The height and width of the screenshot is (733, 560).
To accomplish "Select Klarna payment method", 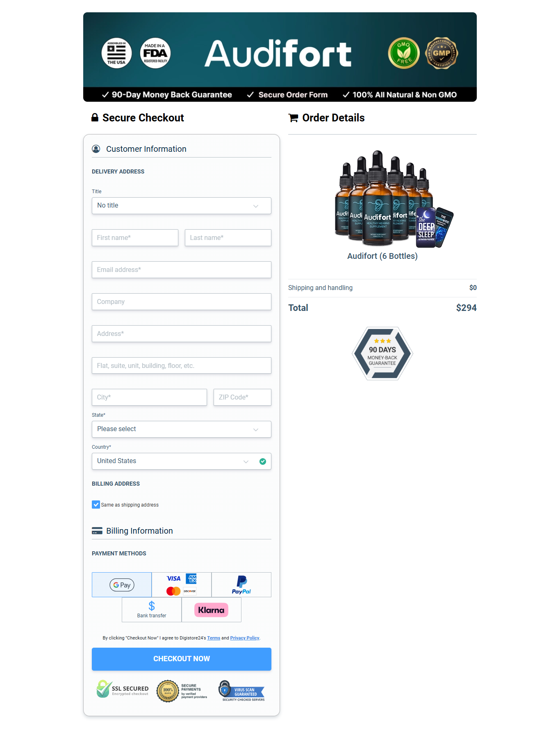I will 211,610.
